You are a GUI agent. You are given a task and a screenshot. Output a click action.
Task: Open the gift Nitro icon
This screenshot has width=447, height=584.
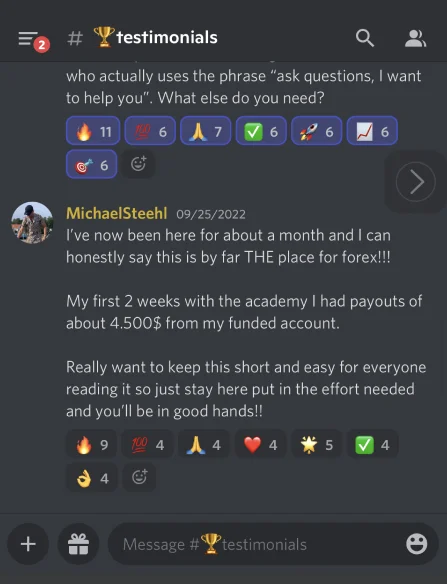[78, 544]
